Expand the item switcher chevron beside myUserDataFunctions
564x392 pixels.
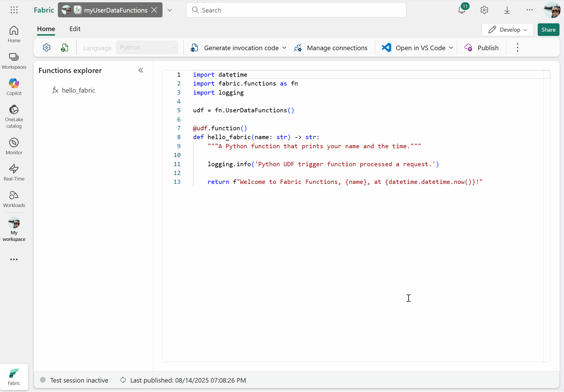click(170, 10)
